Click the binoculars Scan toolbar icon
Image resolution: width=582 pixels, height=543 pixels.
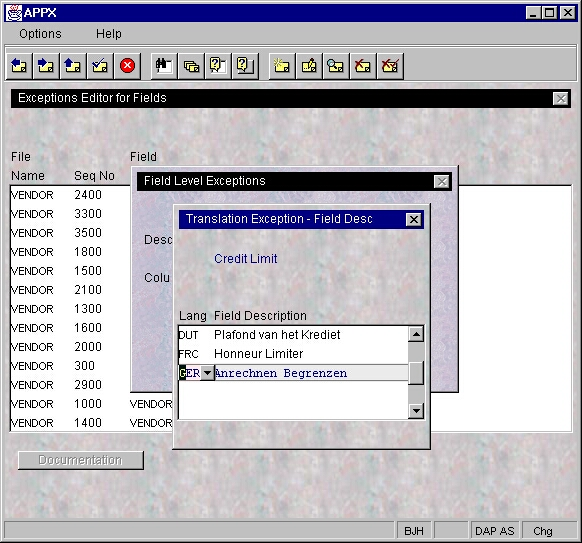click(x=164, y=66)
